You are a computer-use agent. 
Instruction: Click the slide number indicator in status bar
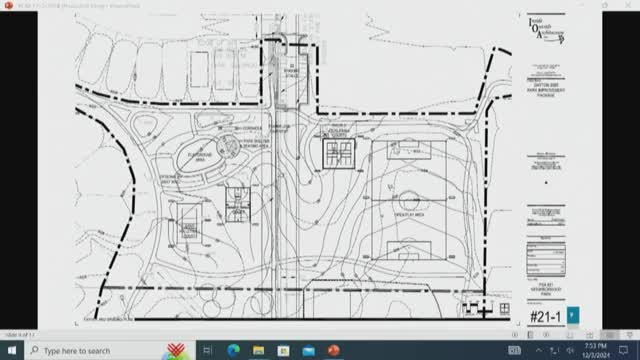tap(20, 335)
